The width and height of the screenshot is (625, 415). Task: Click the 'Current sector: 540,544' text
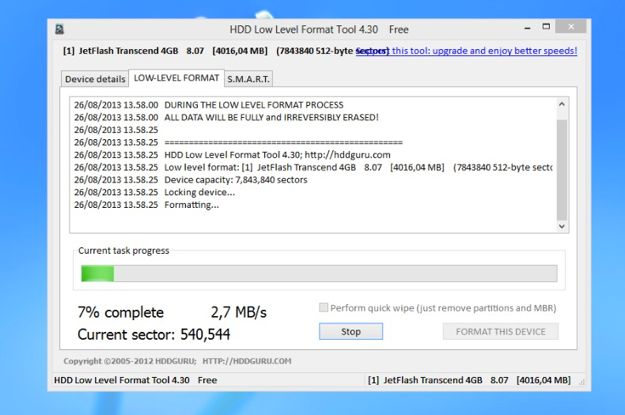pyautogui.click(x=154, y=334)
